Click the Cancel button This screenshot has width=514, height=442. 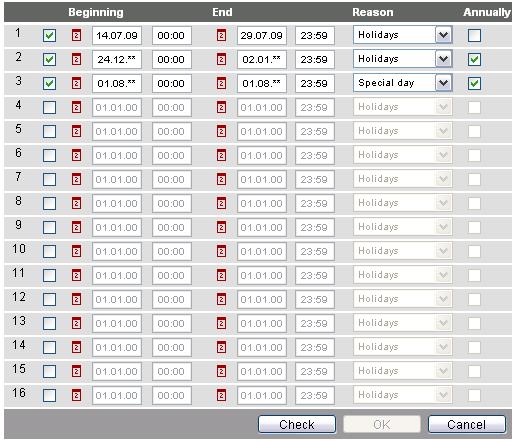467,424
